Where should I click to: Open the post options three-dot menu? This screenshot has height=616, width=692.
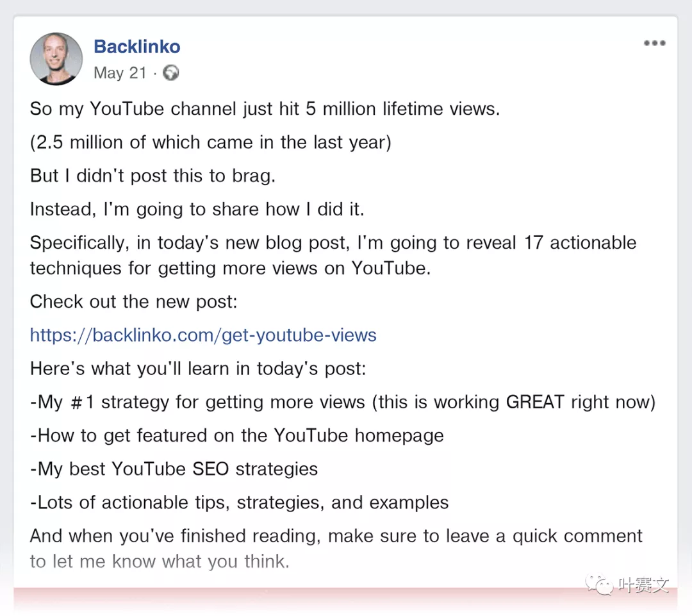(654, 44)
